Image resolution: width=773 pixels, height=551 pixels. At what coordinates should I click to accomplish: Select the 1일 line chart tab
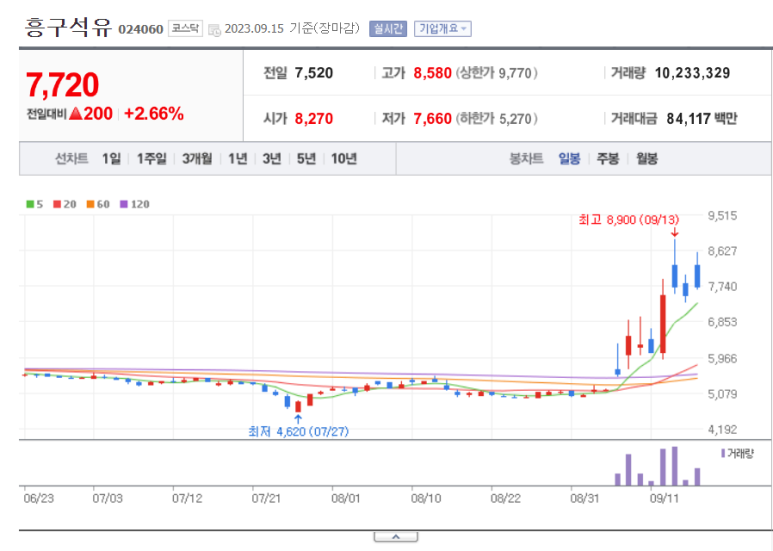(111, 159)
